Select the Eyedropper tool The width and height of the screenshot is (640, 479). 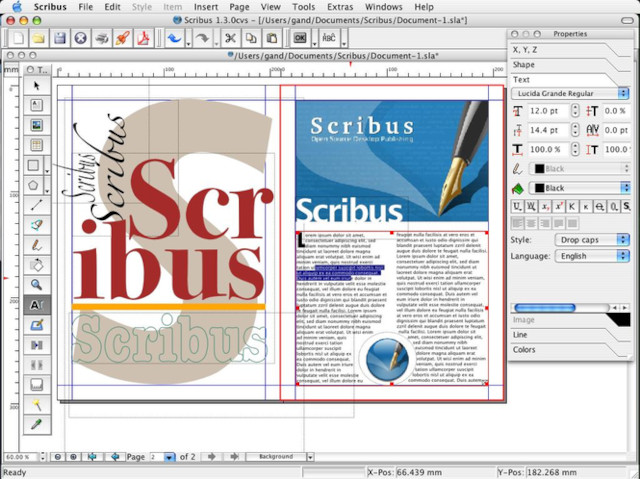[37, 424]
